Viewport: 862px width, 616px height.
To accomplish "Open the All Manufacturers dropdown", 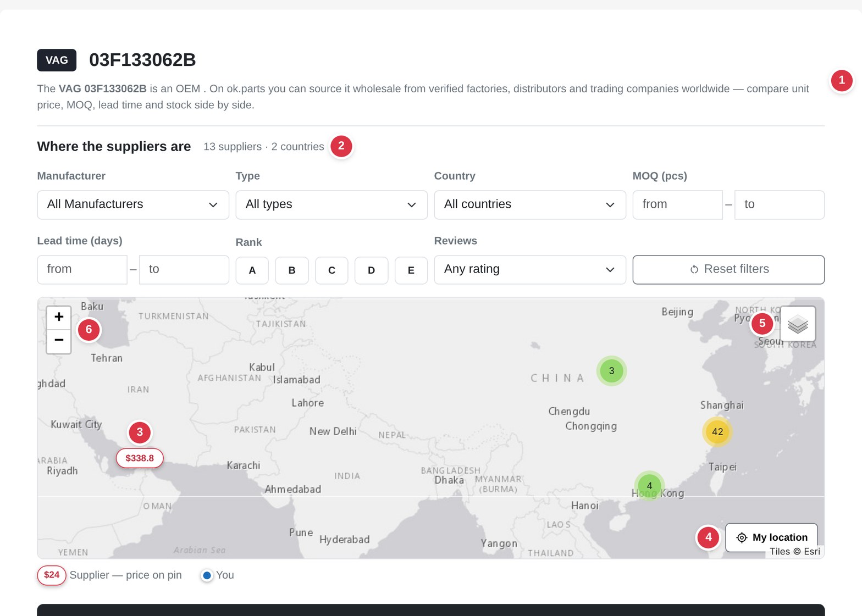I will [133, 205].
